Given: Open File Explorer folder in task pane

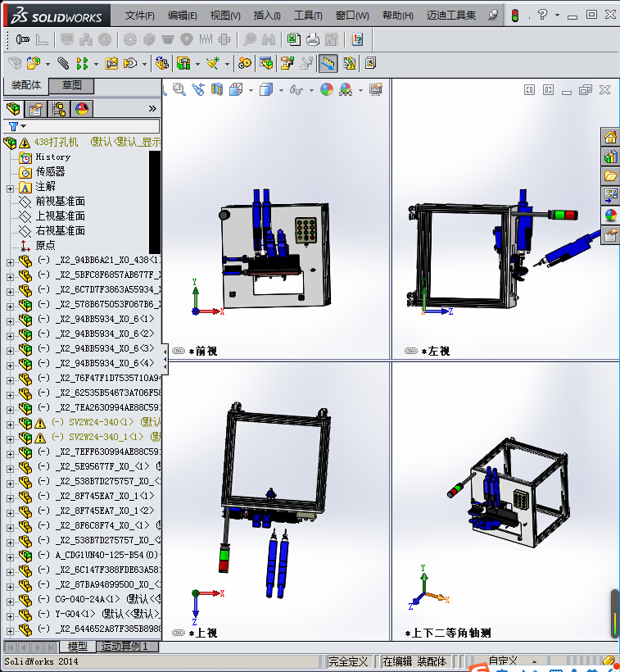Looking at the screenshot, I should click(x=610, y=176).
